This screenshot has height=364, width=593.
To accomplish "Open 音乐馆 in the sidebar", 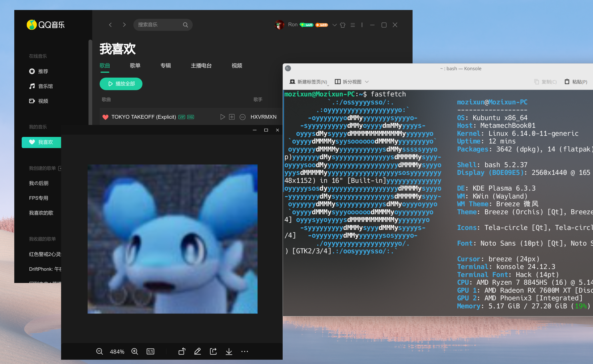I will click(x=41, y=86).
